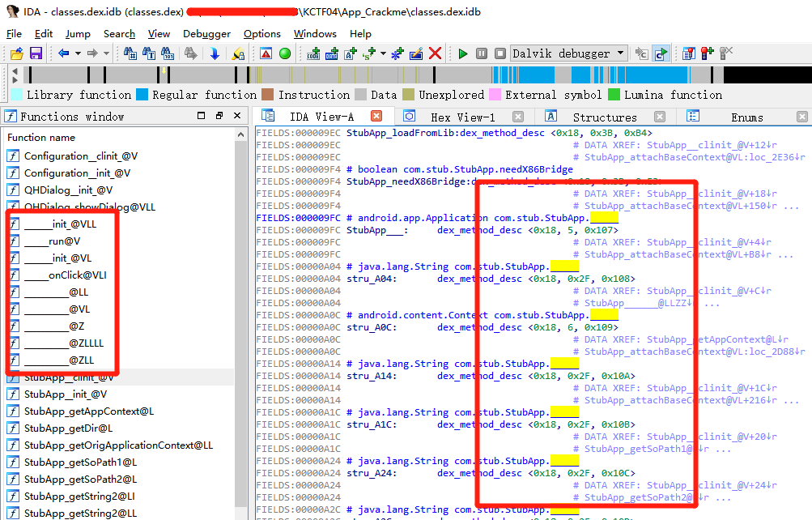Select StubApp_getSoPath1@L function

[x=81, y=462]
